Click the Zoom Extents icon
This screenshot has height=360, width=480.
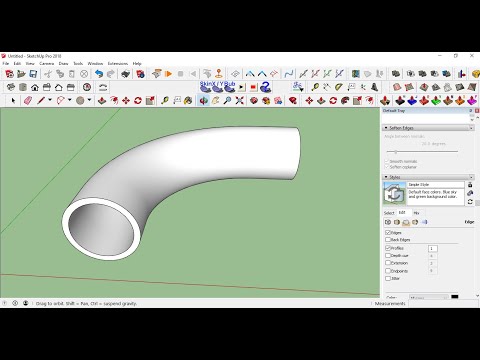[x=239, y=100]
